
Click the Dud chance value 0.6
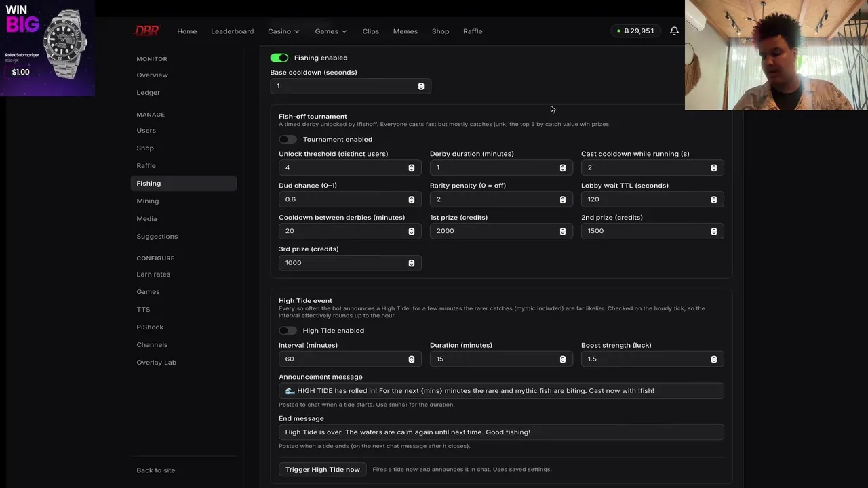(x=290, y=199)
